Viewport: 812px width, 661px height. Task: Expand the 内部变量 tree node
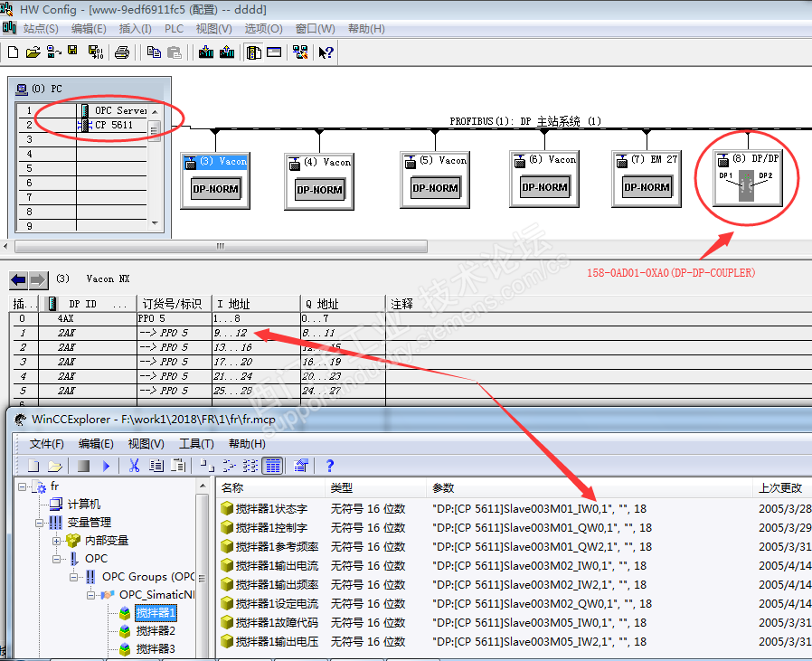[56, 541]
